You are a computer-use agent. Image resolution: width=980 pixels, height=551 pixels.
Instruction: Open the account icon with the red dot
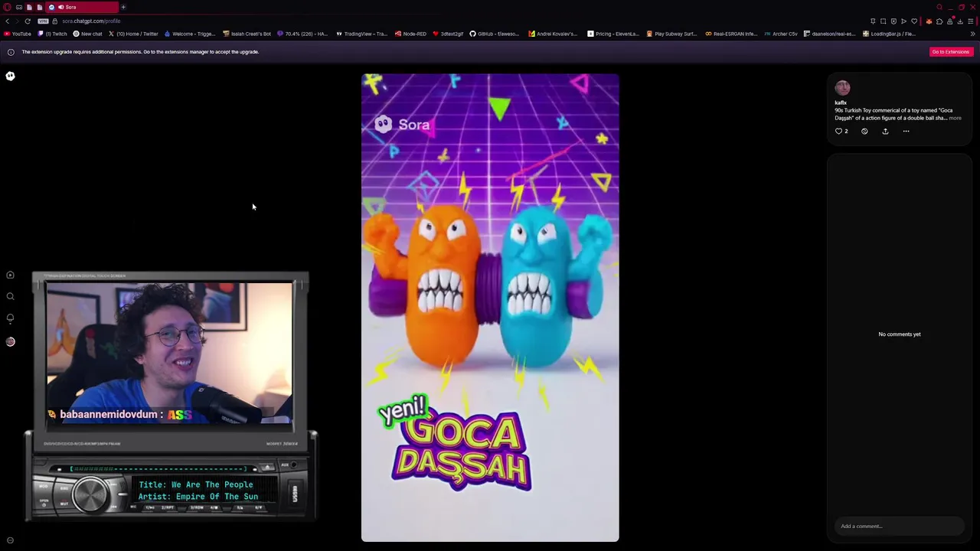pyautogui.click(x=950, y=21)
